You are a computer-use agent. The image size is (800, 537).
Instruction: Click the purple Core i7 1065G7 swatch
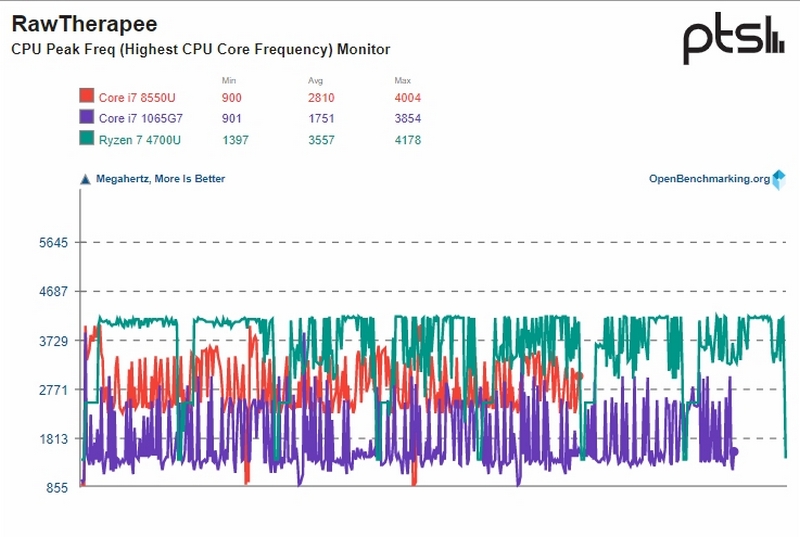point(87,117)
